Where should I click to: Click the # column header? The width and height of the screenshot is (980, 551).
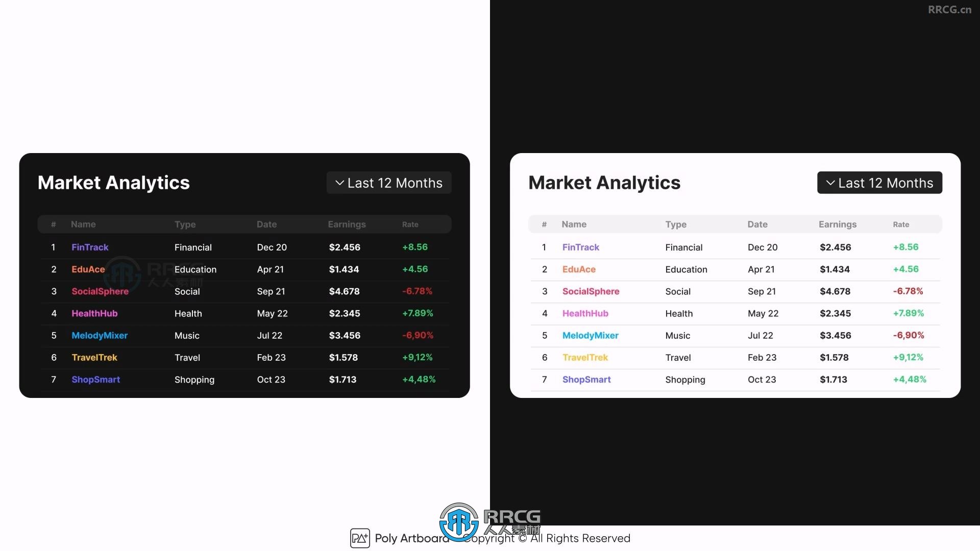pyautogui.click(x=54, y=224)
